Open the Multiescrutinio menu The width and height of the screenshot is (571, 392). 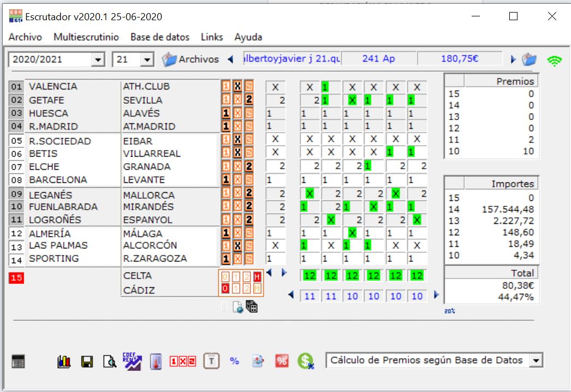[86, 37]
